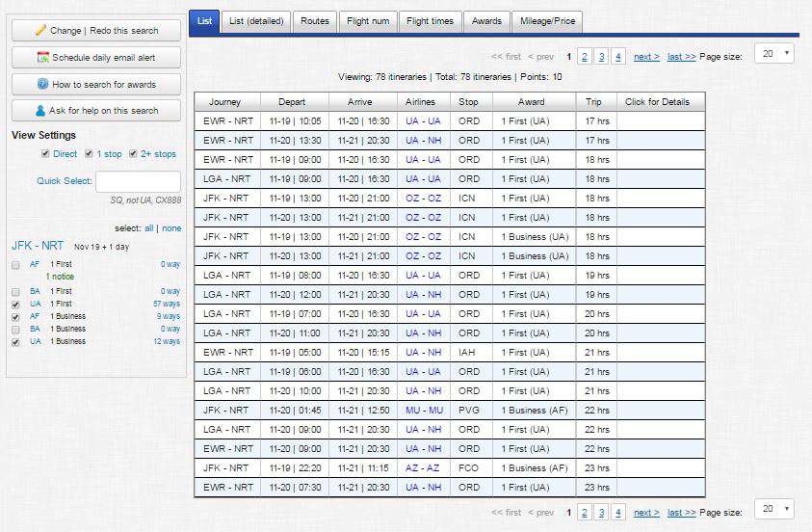Open the top Page size dropdown

(x=774, y=53)
